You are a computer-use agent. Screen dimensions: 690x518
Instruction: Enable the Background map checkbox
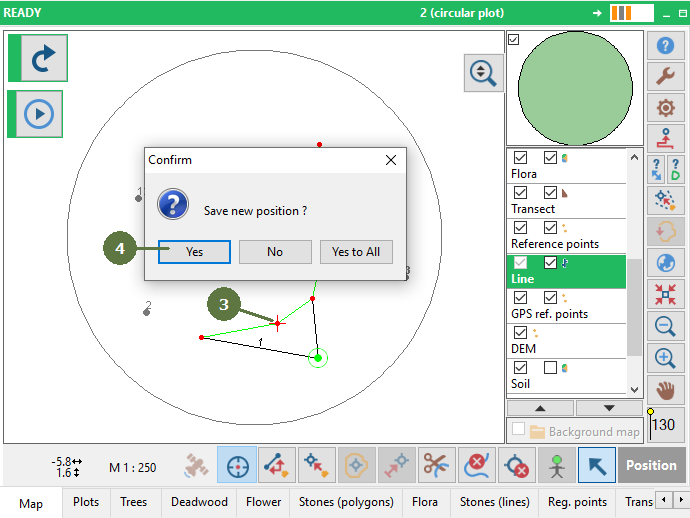click(518, 429)
